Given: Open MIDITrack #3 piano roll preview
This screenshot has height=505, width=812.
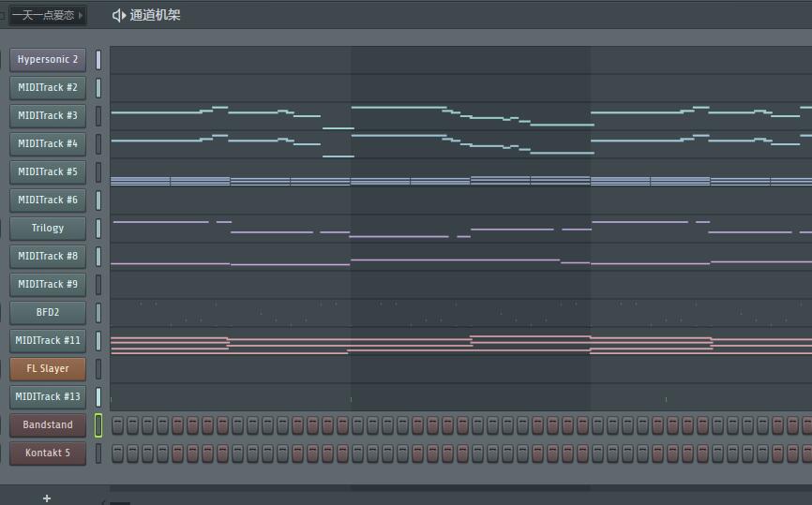Looking at the screenshot, I should 459,116.
